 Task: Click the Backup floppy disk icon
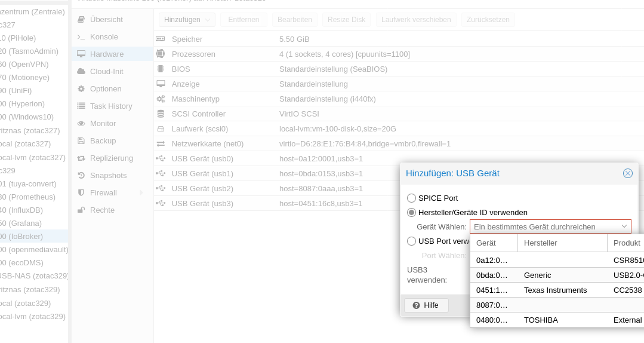click(81, 140)
